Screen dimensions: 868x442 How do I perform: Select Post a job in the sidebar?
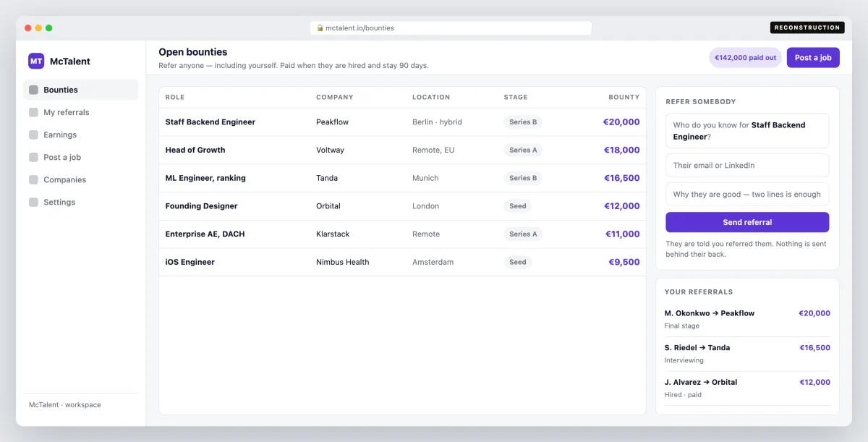tap(80, 157)
